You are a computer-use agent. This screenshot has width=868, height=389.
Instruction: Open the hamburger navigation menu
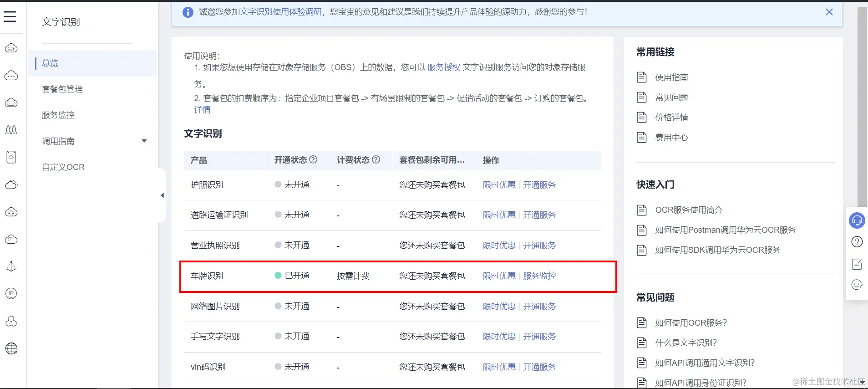coord(10,17)
